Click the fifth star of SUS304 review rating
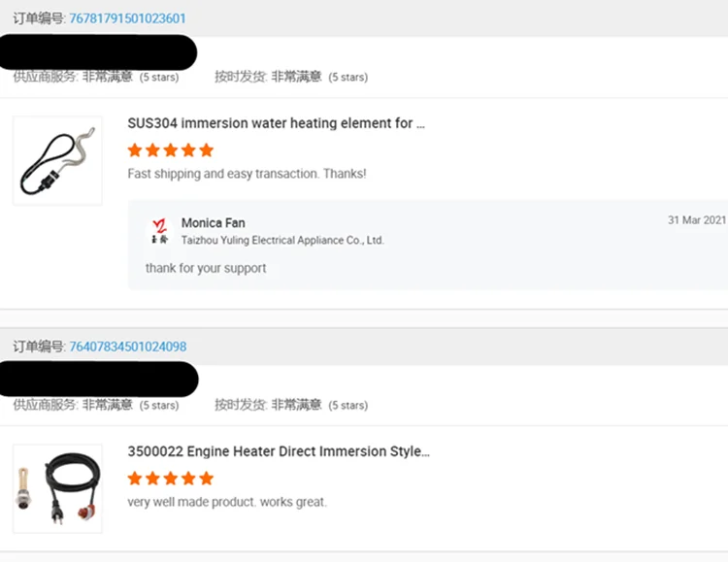 [206, 150]
